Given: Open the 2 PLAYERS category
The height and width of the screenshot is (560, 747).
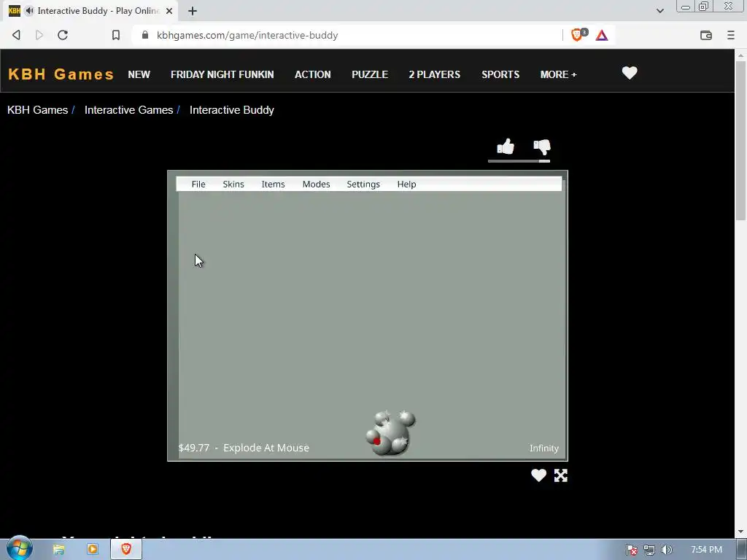Looking at the screenshot, I should click(435, 75).
